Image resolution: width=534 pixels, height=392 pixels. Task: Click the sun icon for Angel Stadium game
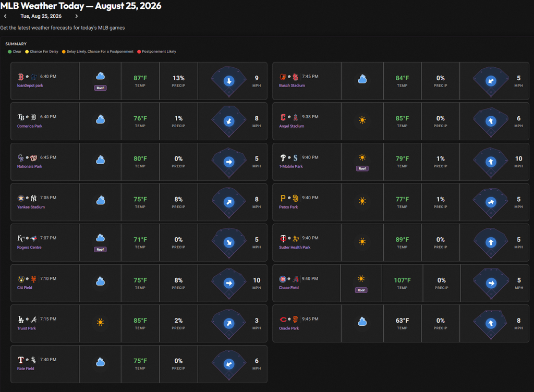click(x=362, y=120)
